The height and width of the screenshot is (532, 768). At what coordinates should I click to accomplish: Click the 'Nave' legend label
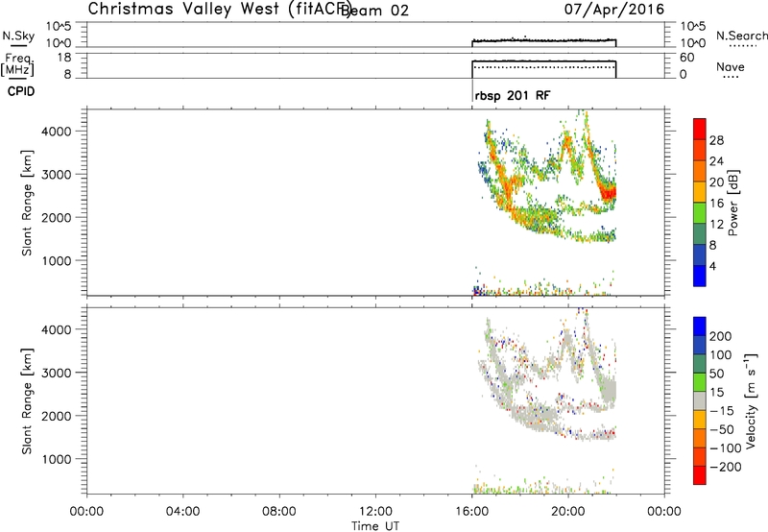click(731, 67)
